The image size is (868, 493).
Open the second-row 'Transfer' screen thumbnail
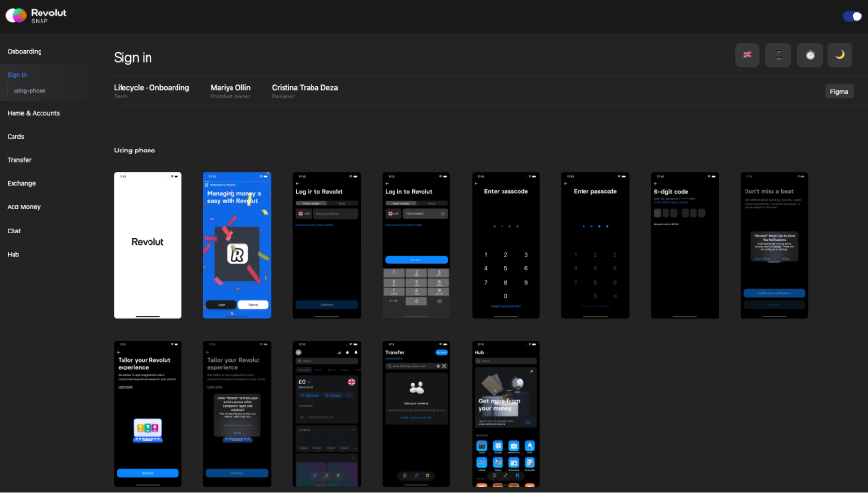(417, 414)
